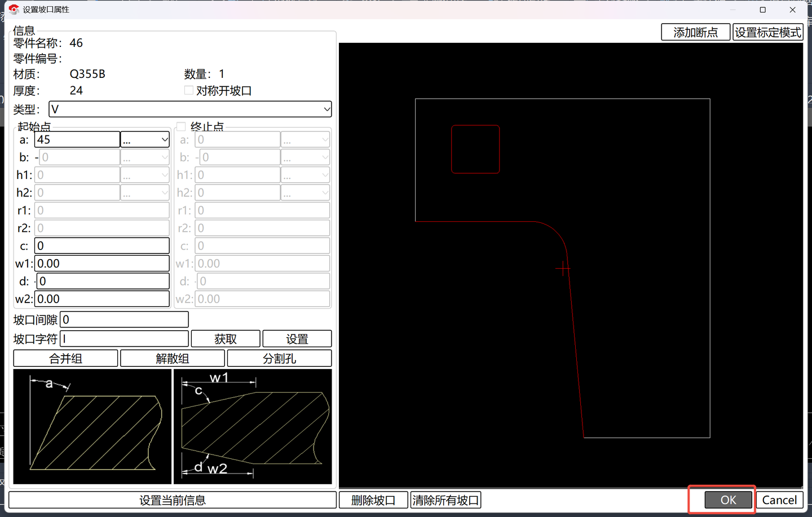The height and width of the screenshot is (517, 812).
Task: Maximize the 设置坡口属性 window
Action: point(763,10)
